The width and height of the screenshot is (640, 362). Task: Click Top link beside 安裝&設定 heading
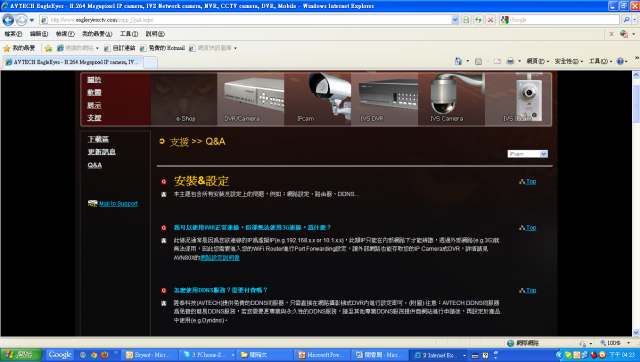click(x=531, y=182)
